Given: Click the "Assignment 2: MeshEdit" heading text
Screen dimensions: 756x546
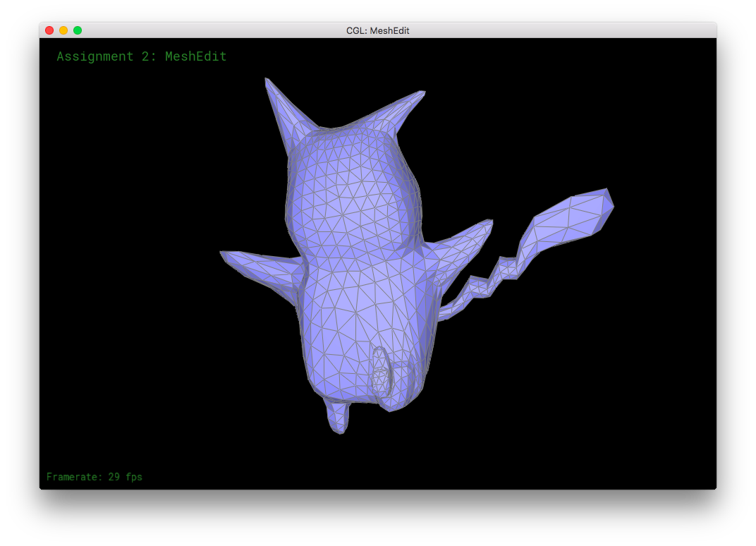Looking at the screenshot, I should pos(142,56).
